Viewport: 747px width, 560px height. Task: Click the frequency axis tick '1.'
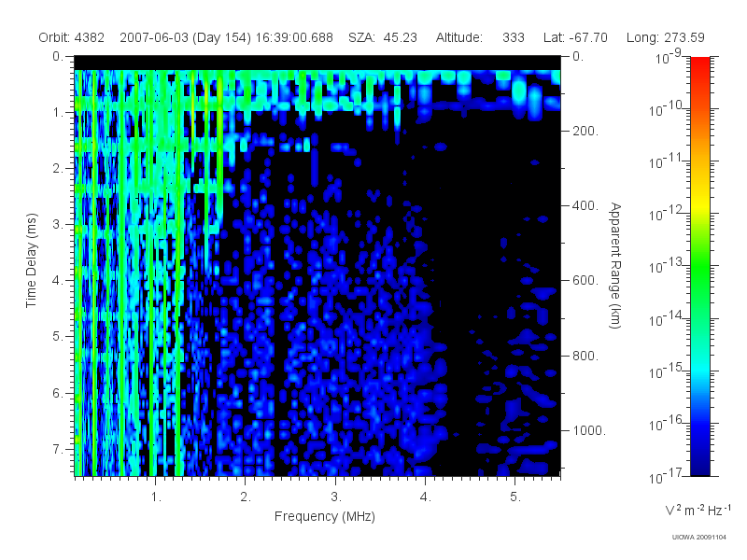[156, 497]
